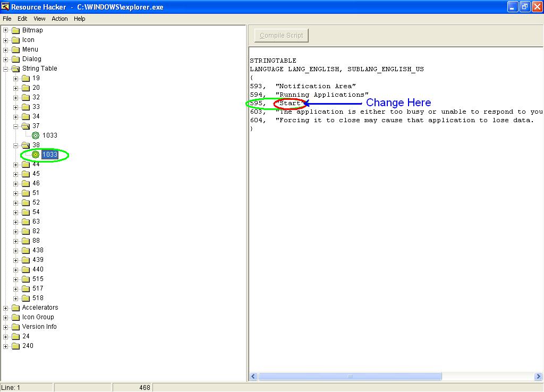
Task: Select folder icon for string 52
Action: (x=25, y=202)
